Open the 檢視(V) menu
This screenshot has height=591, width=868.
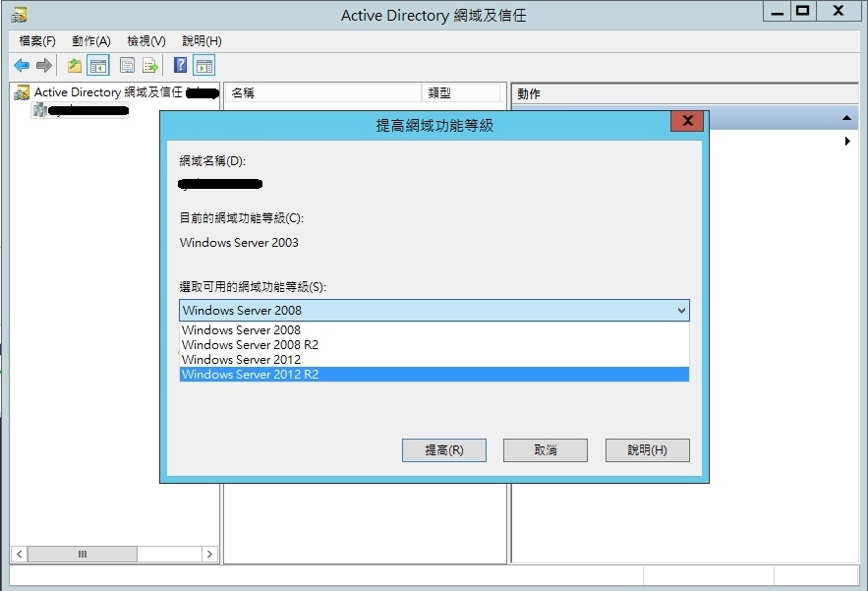[146, 41]
